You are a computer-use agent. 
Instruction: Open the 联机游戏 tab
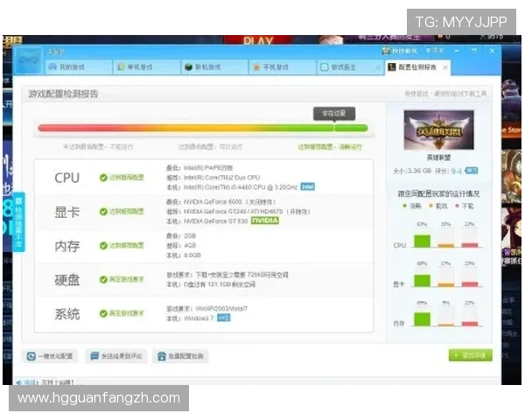(x=214, y=67)
